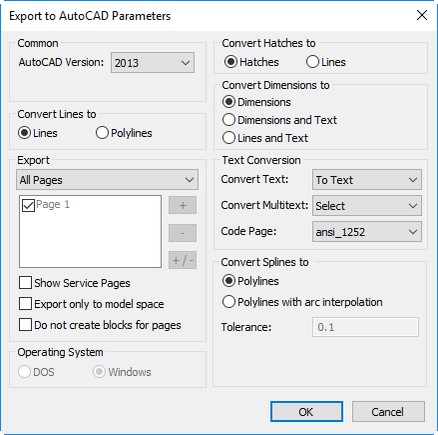Click the Cancel button
Viewport: 438px width, 435px height.
(388, 412)
